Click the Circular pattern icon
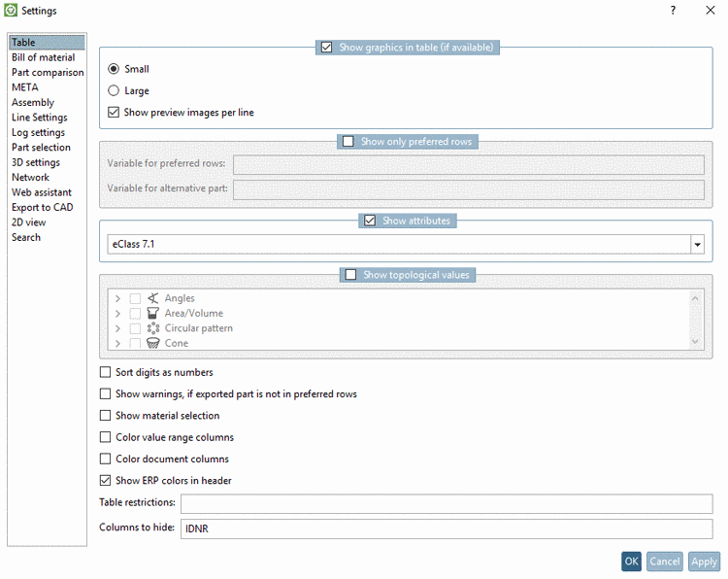Viewport: 728px width, 579px height. [152, 328]
